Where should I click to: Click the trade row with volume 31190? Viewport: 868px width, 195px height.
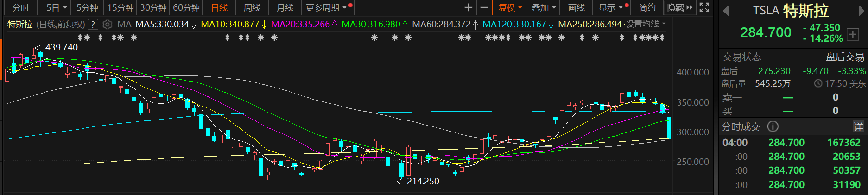(x=793, y=185)
